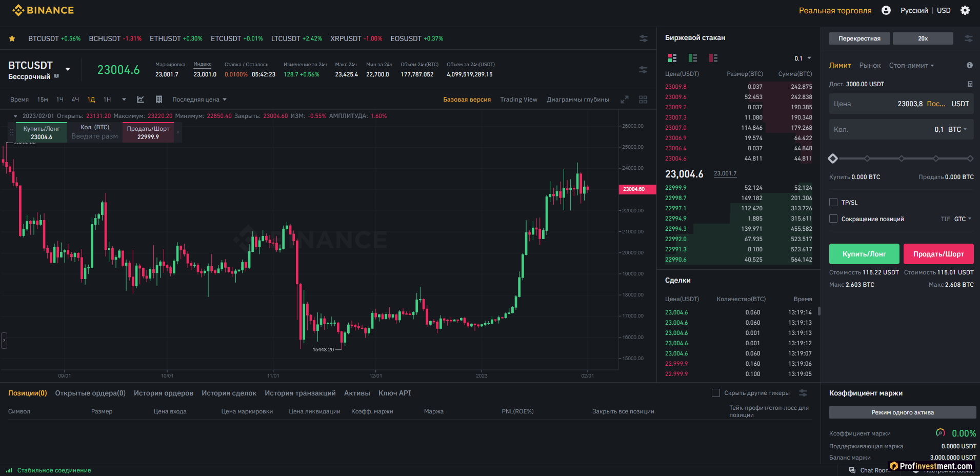The height and width of the screenshot is (476, 980).
Task: Show asks-only order book view
Action: [713, 58]
